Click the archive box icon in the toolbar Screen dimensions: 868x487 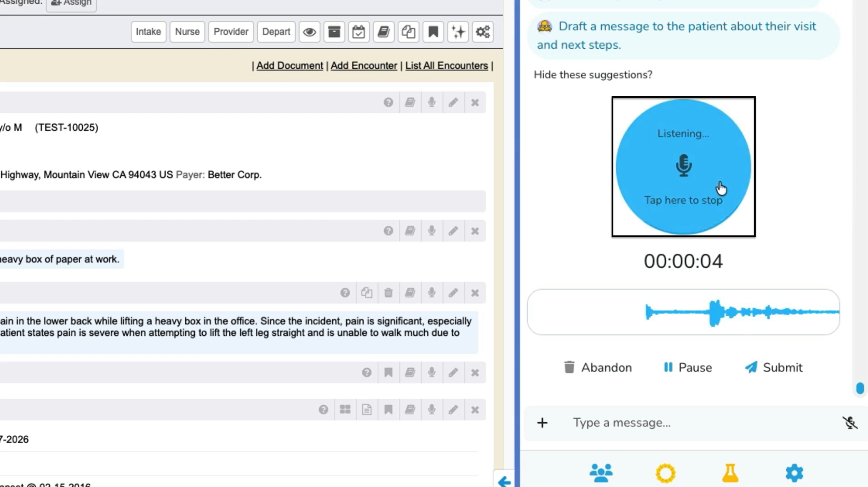tap(334, 32)
